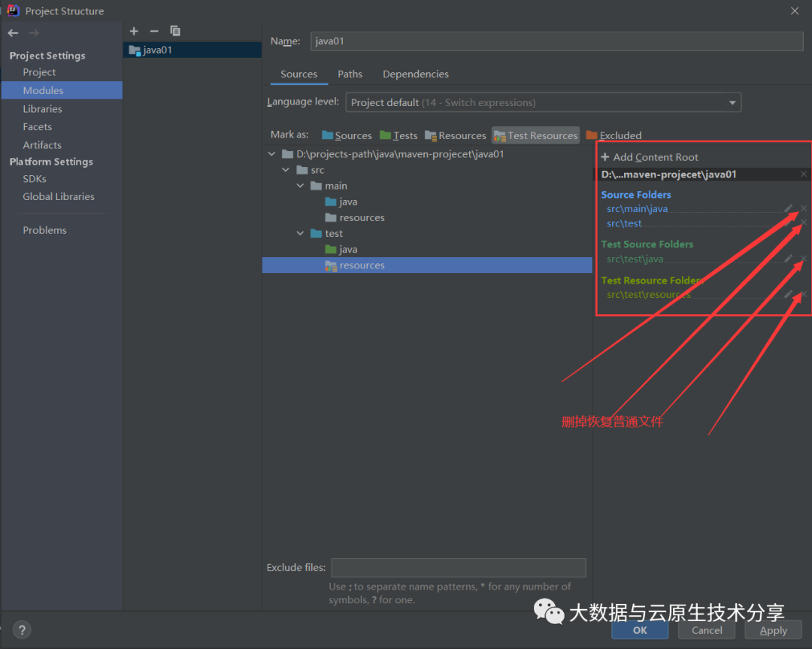Select java folder under main
Viewport: 812px width, 649px height.
(x=341, y=202)
